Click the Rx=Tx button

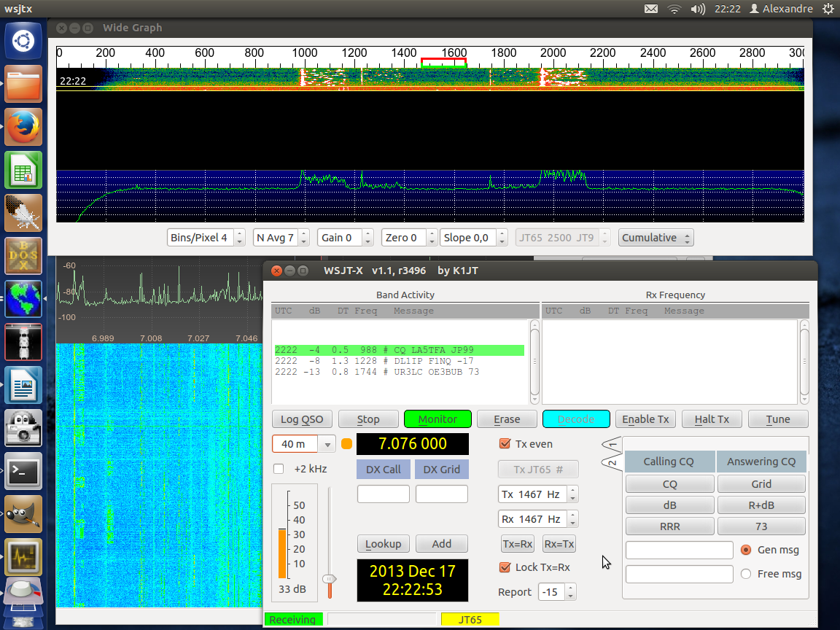click(559, 544)
